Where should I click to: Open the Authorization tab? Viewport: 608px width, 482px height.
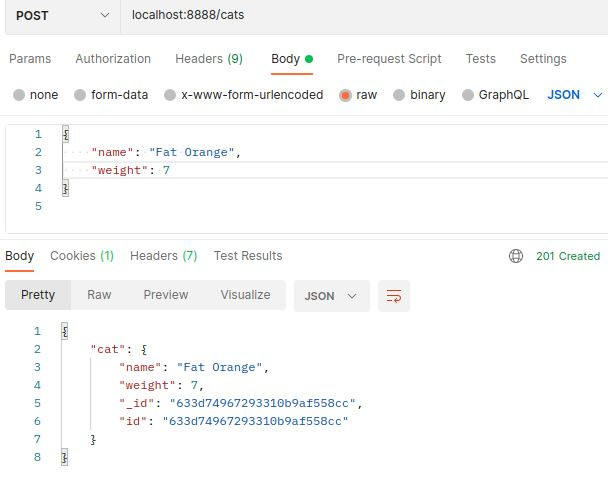click(113, 59)
